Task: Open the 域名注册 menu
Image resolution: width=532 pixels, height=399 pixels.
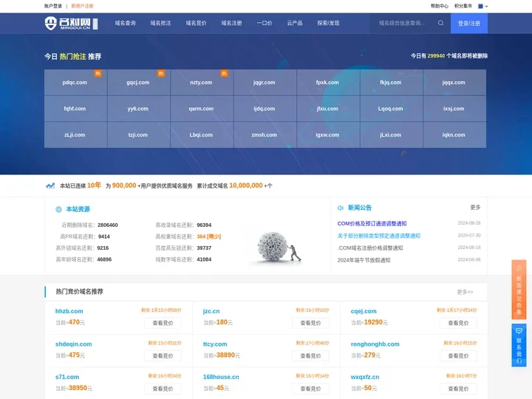Action: [x=231, y=23]
